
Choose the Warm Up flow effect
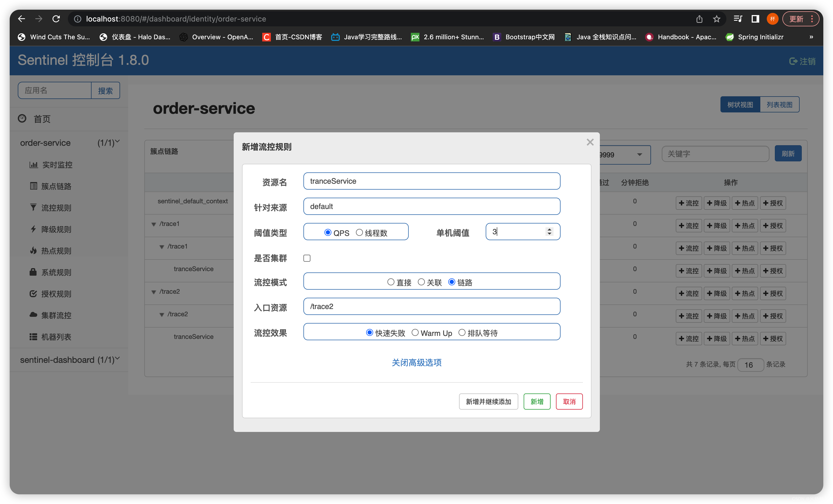[415, 333]
